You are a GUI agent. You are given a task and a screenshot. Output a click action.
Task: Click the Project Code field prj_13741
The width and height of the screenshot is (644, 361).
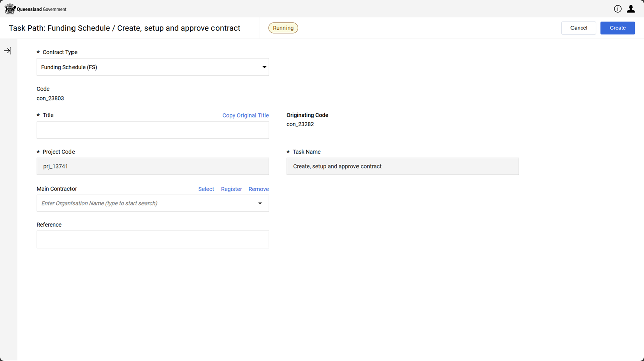click(x=153, y=166)
